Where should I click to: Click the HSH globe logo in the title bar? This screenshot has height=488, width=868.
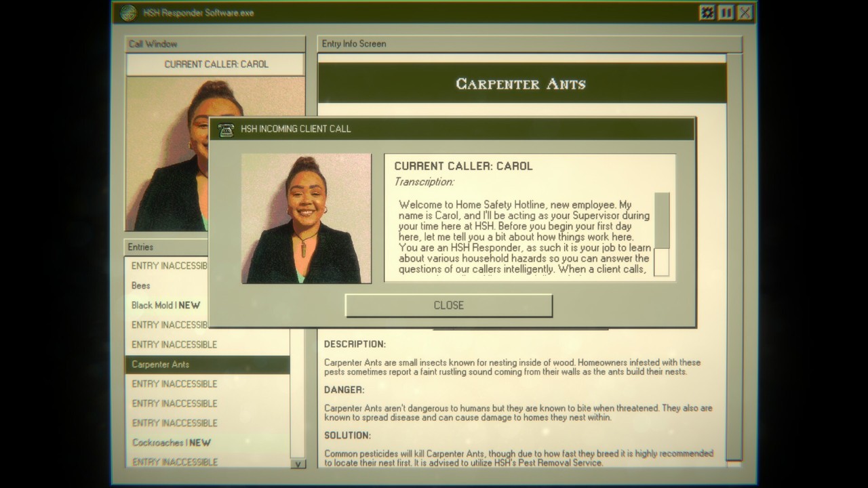point(127,12)
